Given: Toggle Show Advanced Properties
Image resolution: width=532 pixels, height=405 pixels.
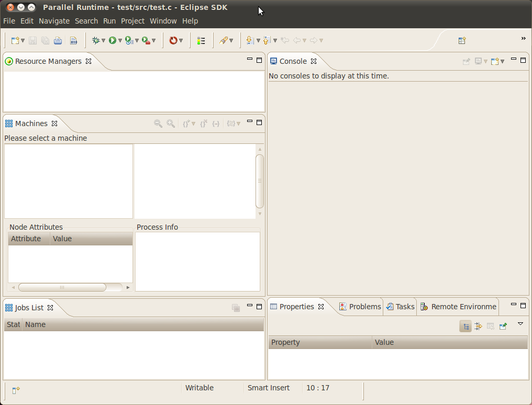Looking at the screenshot, I should point(478,327).
